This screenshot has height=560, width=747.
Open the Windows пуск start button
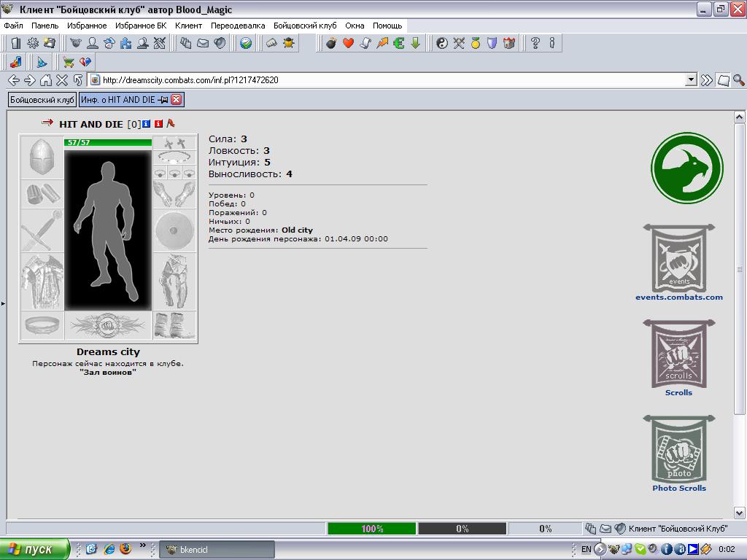pos(34,550)
